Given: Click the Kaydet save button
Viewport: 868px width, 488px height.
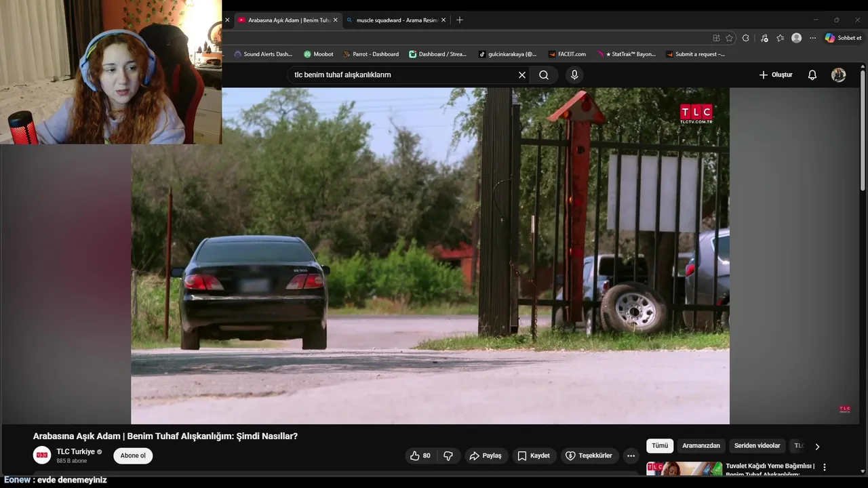Looking at the screenshot, I should pyautogui.click(x=534, y=455).
